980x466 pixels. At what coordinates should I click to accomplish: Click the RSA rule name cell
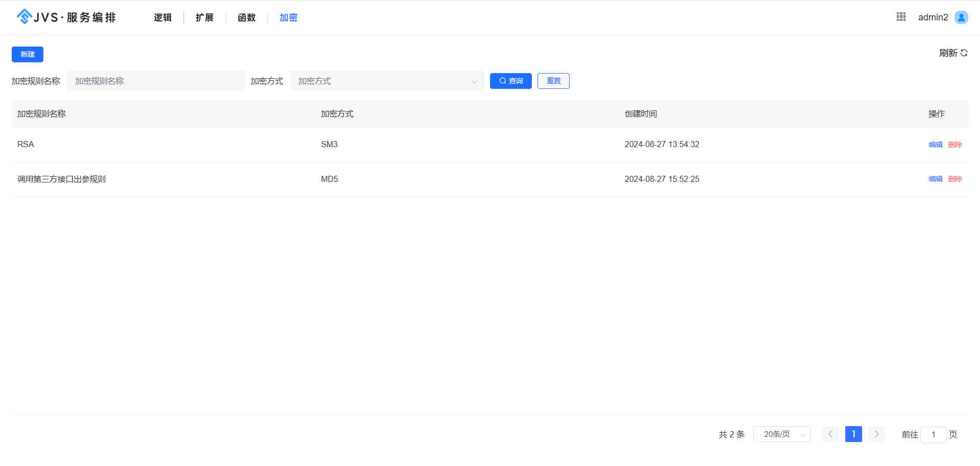point(26,145)
